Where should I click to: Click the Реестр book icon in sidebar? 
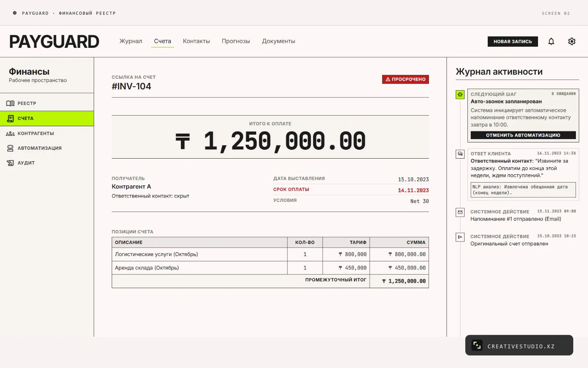(x=10, y=103)
